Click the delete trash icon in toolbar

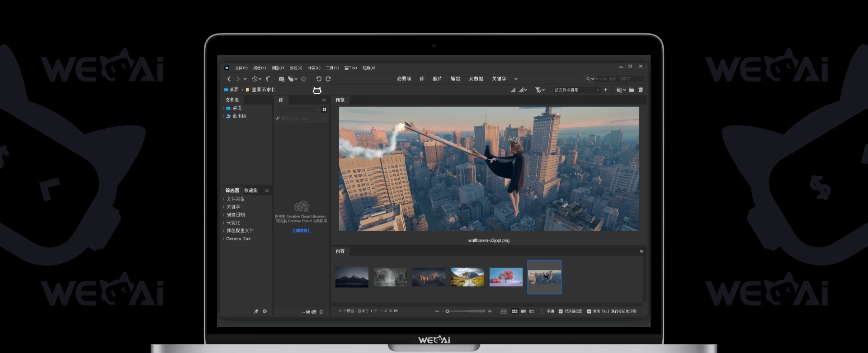pyautogui.click(x=641, y=90)
